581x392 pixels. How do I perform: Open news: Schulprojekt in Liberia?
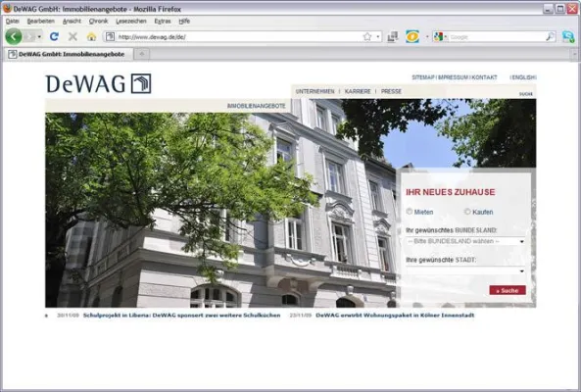pos(181,316)
